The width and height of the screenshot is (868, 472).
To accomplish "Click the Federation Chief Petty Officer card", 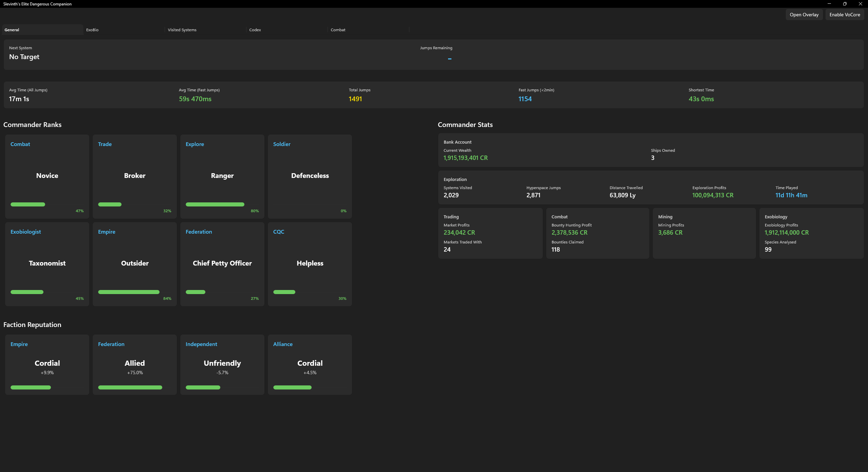I will 222,264.
